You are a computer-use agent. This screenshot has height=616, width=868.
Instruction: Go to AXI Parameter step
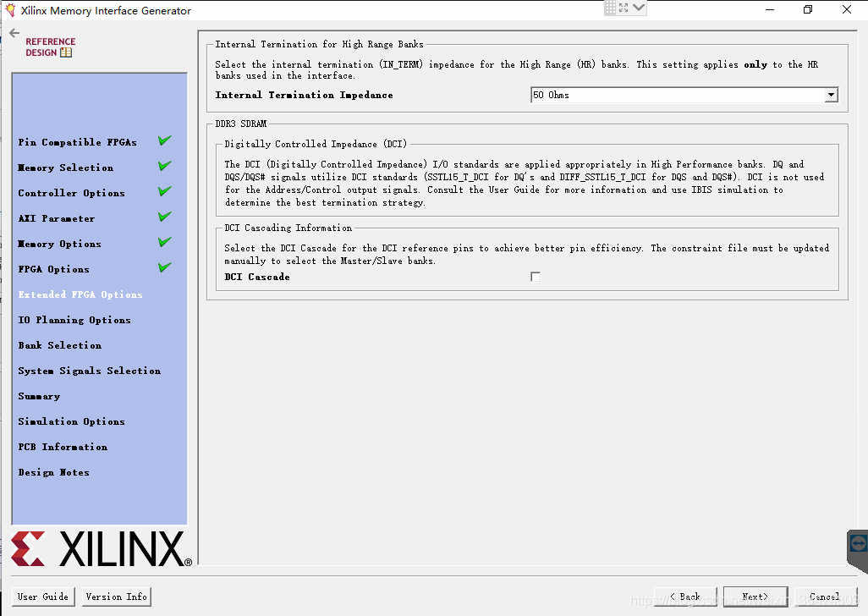57,218
